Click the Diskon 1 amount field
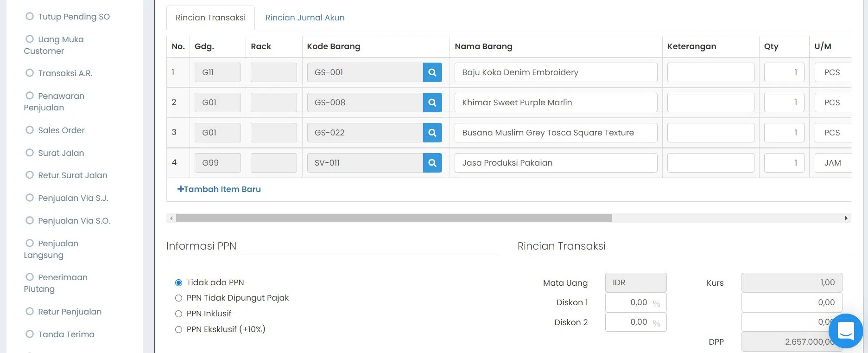 coord(792,302)
